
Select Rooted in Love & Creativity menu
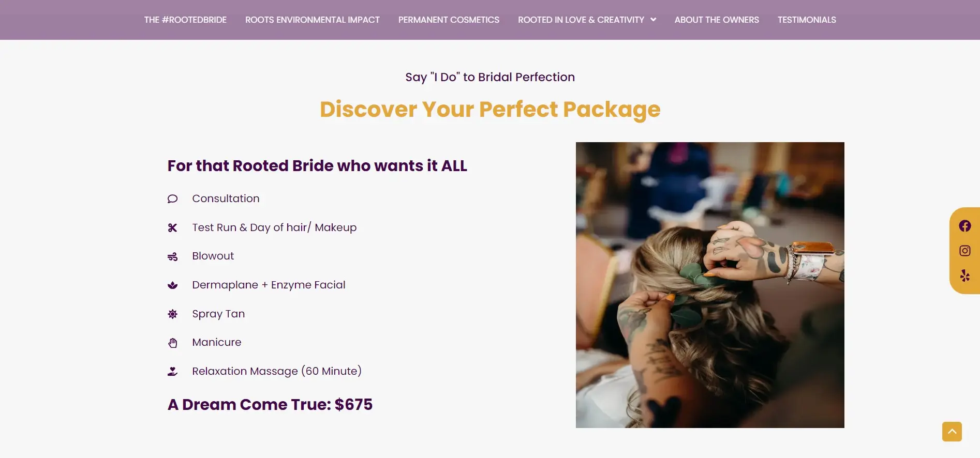581,20
